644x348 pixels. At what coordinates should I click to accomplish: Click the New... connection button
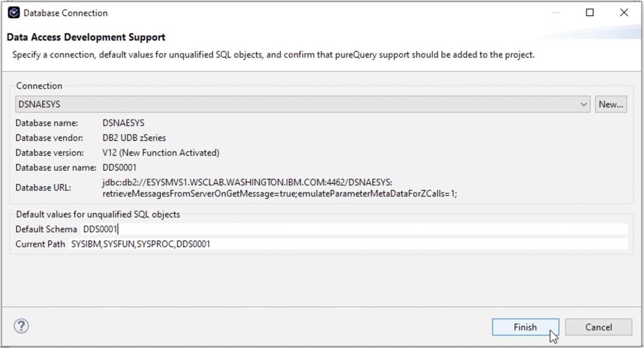point(611,105)
